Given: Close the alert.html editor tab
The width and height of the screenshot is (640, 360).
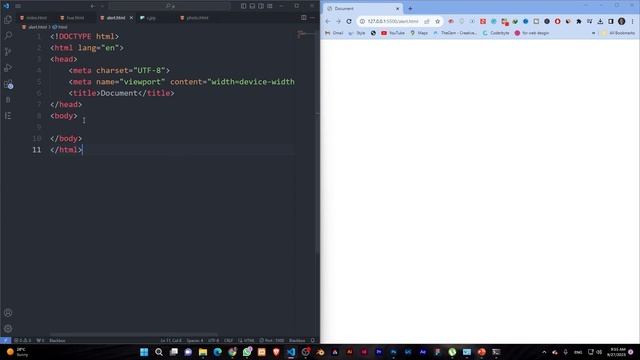Looking at the screenshot, I should (x=131, y=18).
